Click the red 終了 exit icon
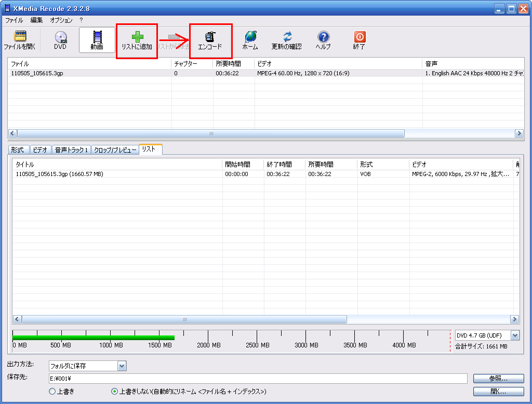Image resolution: width=532 pixels, height=404 pixels. tap(360, 36)
